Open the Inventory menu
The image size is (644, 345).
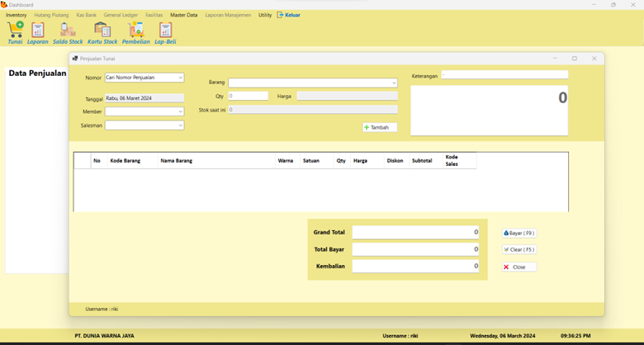coord(16,15)
